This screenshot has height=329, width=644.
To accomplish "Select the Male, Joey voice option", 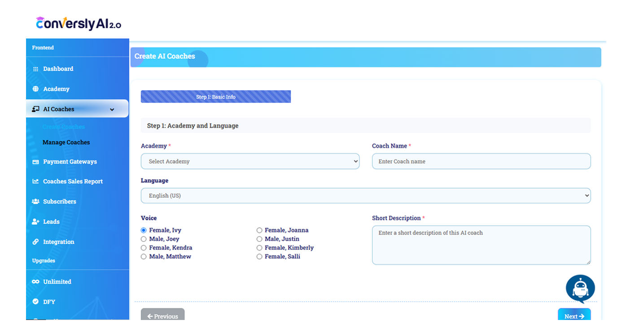I will pyautogui.click(x=144, y=239).
